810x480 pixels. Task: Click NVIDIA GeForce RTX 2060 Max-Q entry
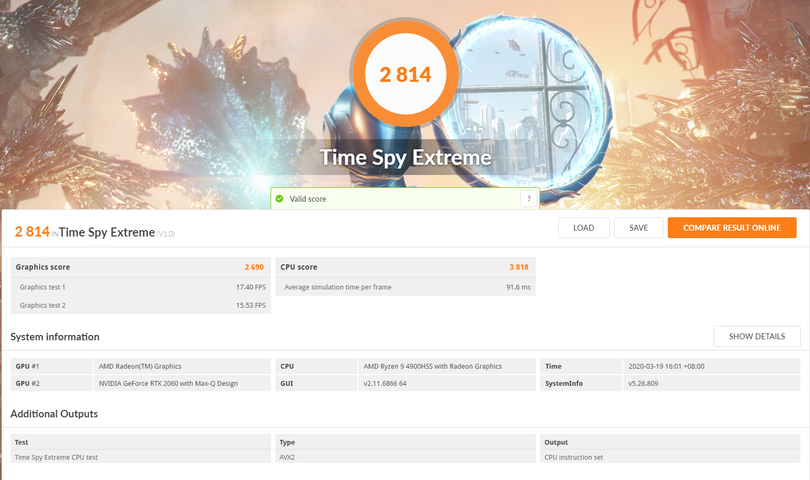click(x=168, y=383)
